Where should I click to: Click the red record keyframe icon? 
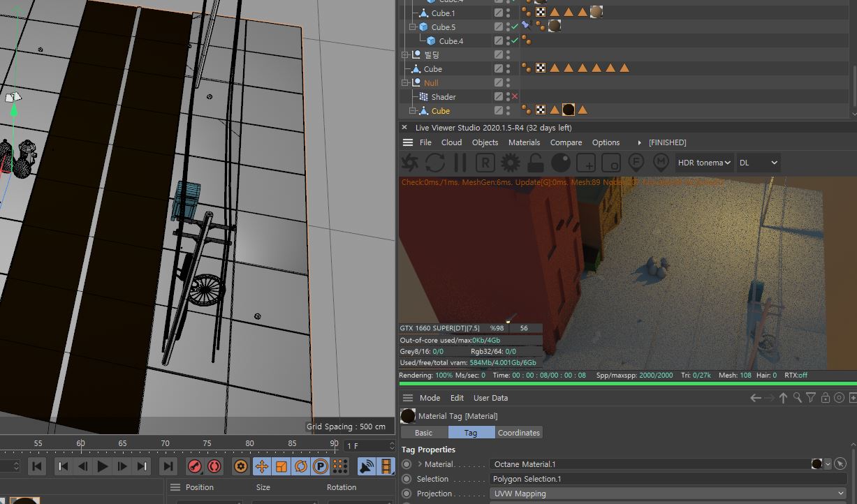[x=195, y=466]
